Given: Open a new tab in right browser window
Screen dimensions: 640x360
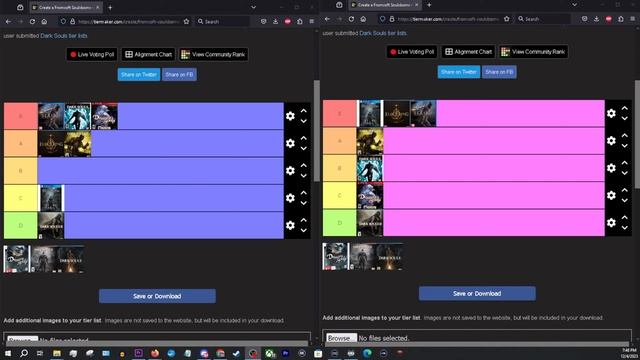Looking at the screenshot, I should coord(429,5).
